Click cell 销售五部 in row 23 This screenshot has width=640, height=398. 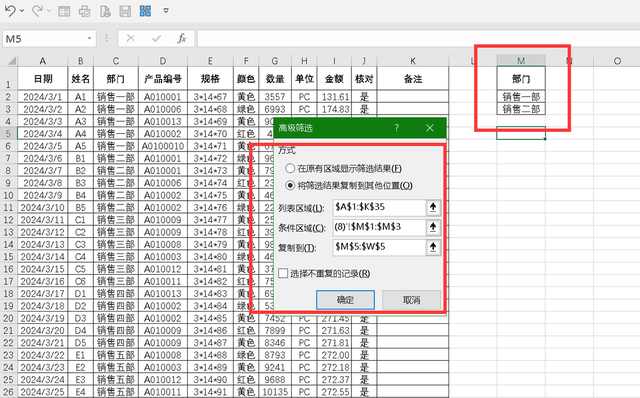[116, 355]
